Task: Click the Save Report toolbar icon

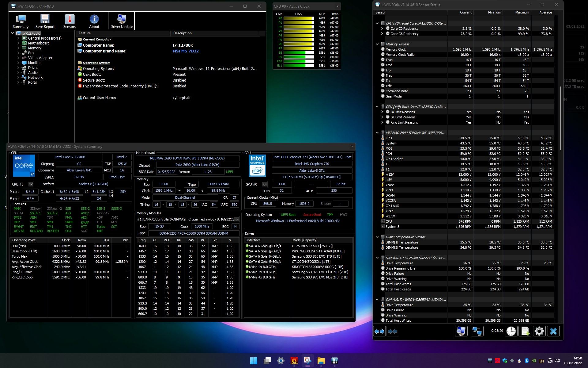Action: pyautogui.click(x=45, y=21)
